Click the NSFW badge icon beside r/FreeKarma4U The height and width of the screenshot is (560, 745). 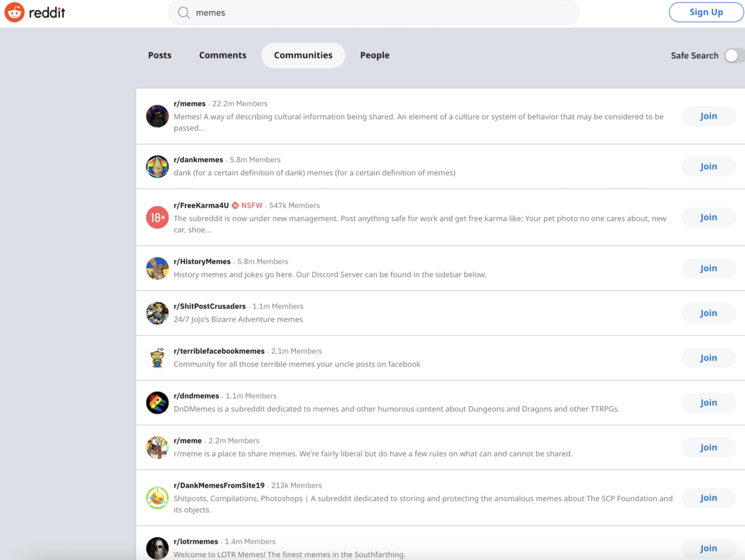pyautogui.click(x=235, y=206)
